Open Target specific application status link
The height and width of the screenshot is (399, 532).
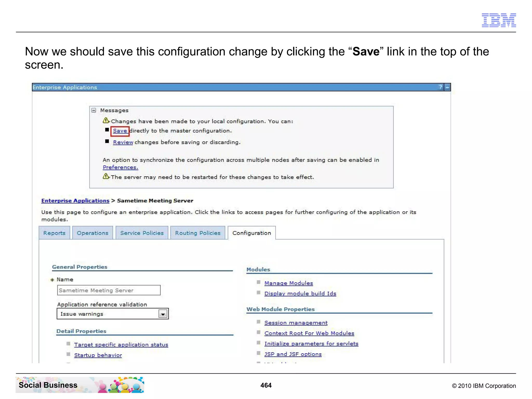[121, 345]
